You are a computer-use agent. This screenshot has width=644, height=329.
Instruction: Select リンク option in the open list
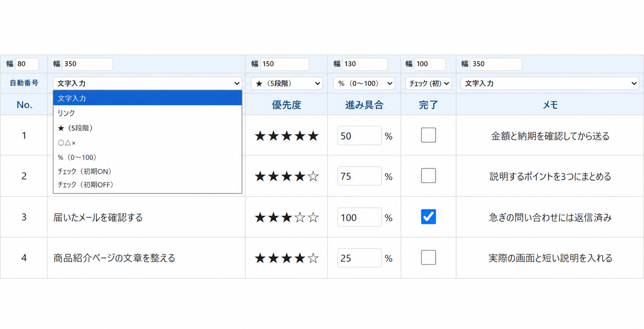coord(147,113)
